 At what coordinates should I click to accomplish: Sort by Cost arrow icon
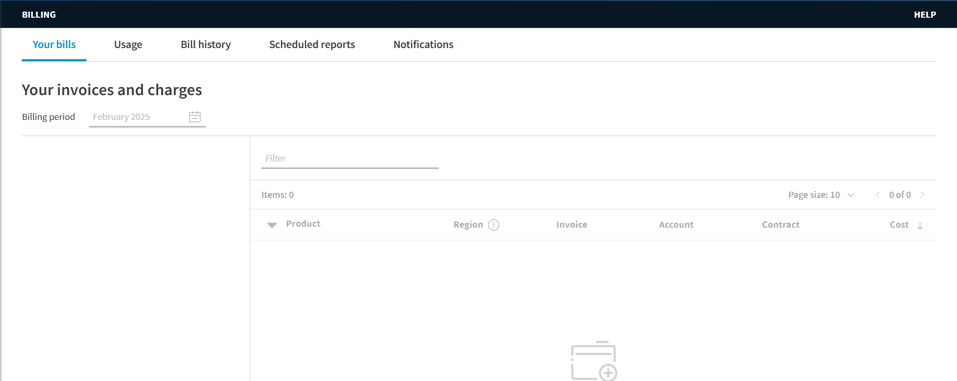(920, 225)
